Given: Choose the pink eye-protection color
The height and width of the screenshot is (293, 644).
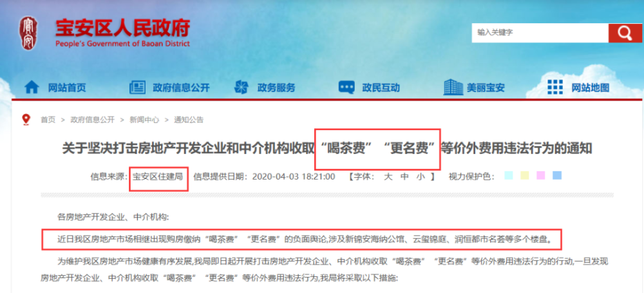Looking at the screenshot, I should pyautogui.click(x=541, y=175).
